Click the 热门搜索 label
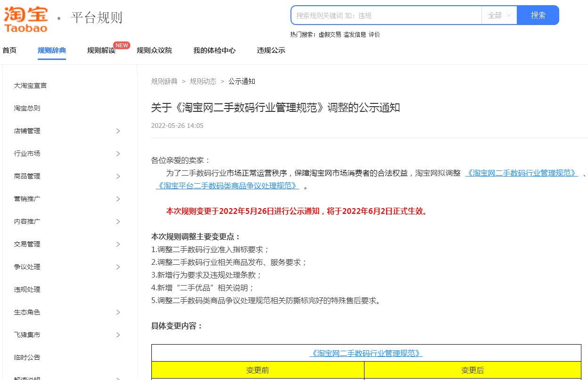588x380 pixels. [x=303, y=34]
